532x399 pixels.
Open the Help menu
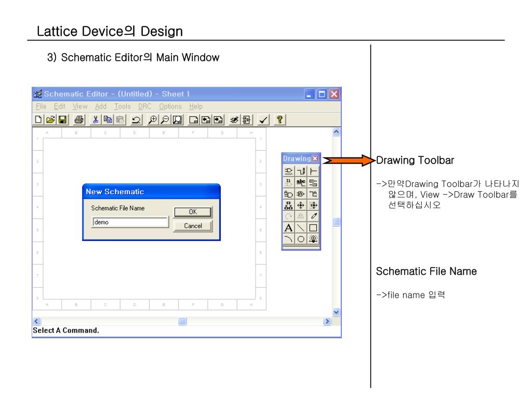(x=196, y=107)
